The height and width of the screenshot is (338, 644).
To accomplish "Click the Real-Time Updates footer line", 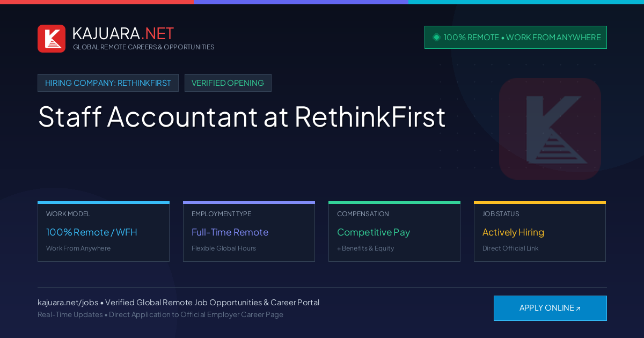I will pos(160,314).
